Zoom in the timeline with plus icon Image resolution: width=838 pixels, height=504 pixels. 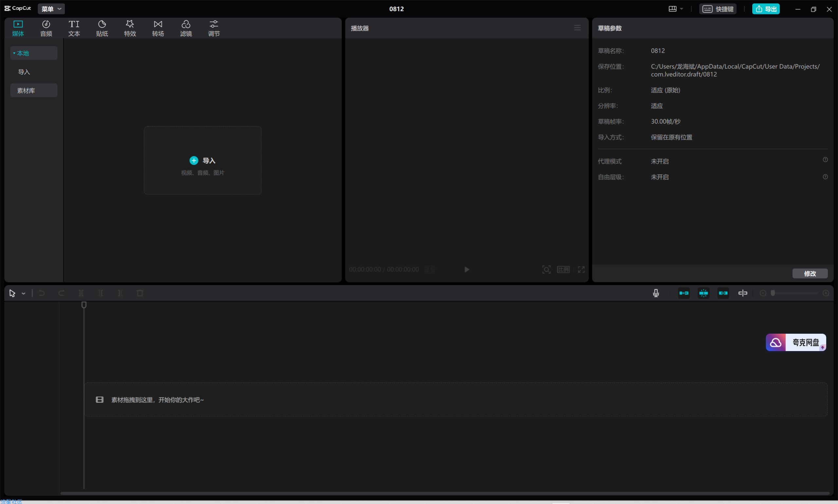point(826,293)
